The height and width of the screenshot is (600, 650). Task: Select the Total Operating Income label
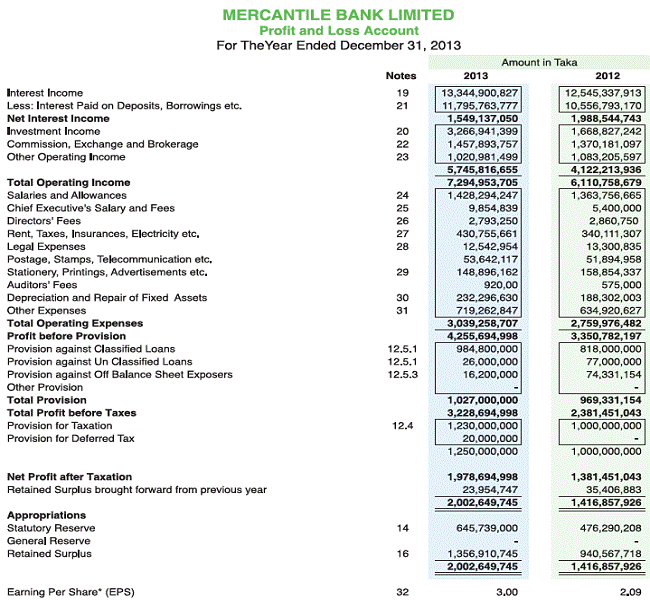coord(68,182)
